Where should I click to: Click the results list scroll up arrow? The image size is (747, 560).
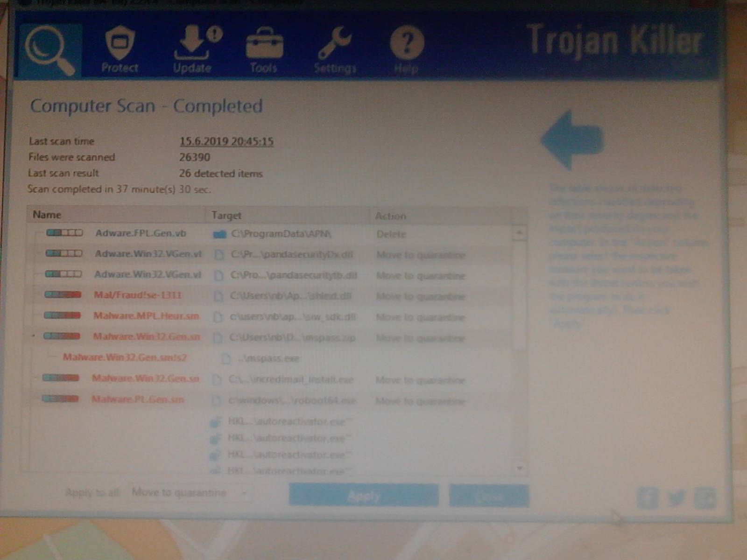click(x=520, y=233)
